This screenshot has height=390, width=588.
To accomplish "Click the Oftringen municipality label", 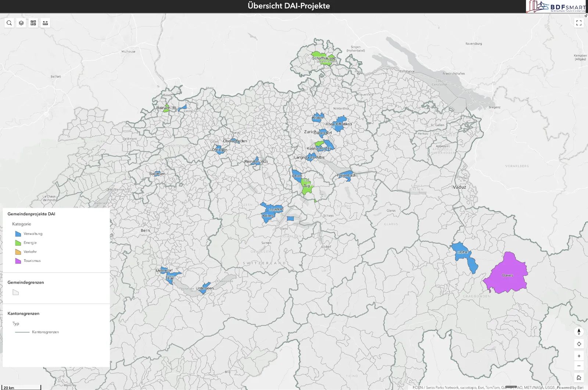I will [219, 150].
